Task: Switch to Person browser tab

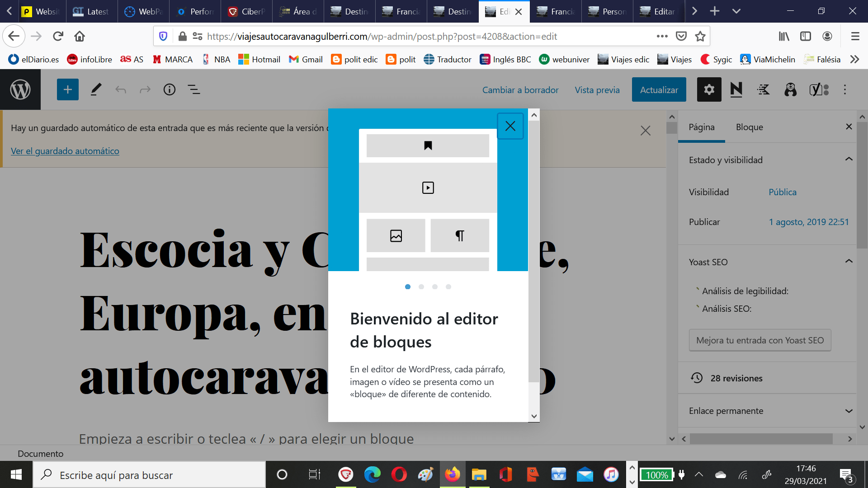Action: pos(607,11)
